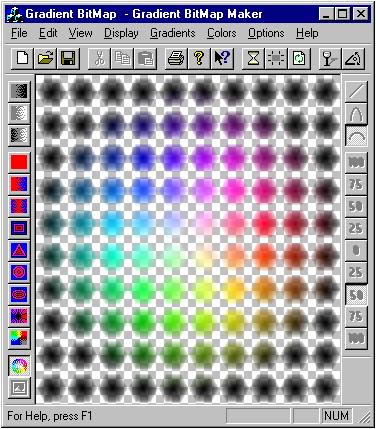
Task: Toggle the linear curve button
Action: point(356,91)
